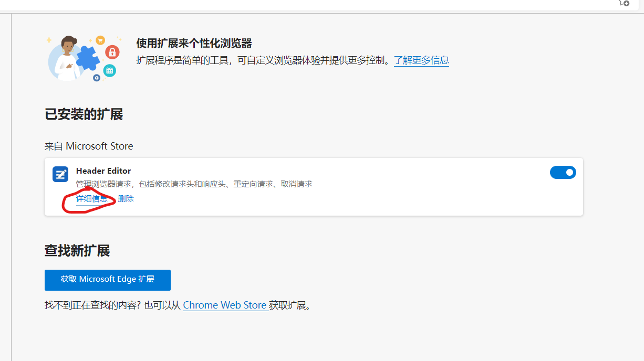
Task: Click the 已安装的扩展 heading
Action: [x=84, y=114]
